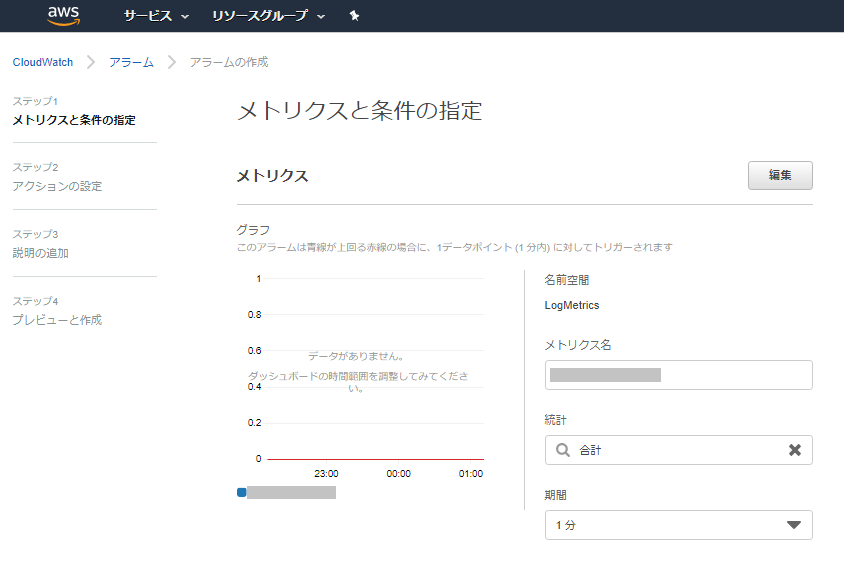Screen dimensions: 844x565
Task: Click the AWS logo home icon
Action: [64, 16]
